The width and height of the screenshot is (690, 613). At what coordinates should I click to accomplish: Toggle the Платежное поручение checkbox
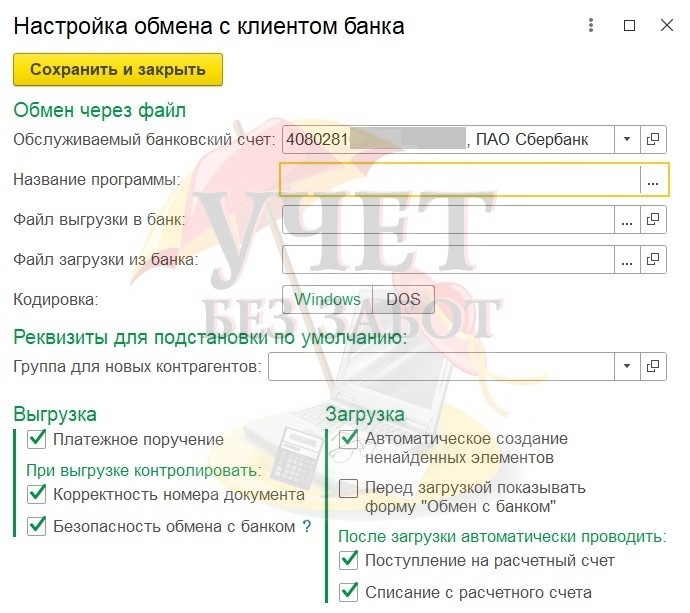pos(37,439)
